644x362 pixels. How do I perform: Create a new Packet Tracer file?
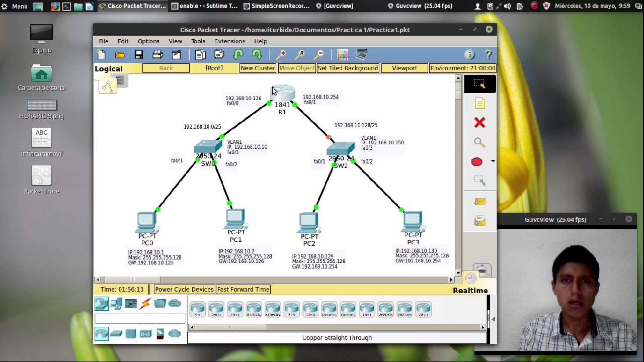click(x=101, y=54)
